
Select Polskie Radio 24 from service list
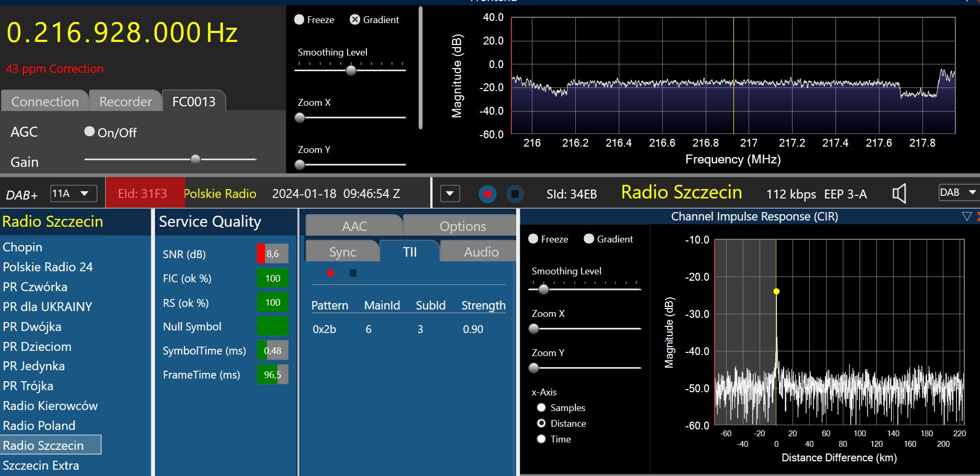[x=48, y=267]
